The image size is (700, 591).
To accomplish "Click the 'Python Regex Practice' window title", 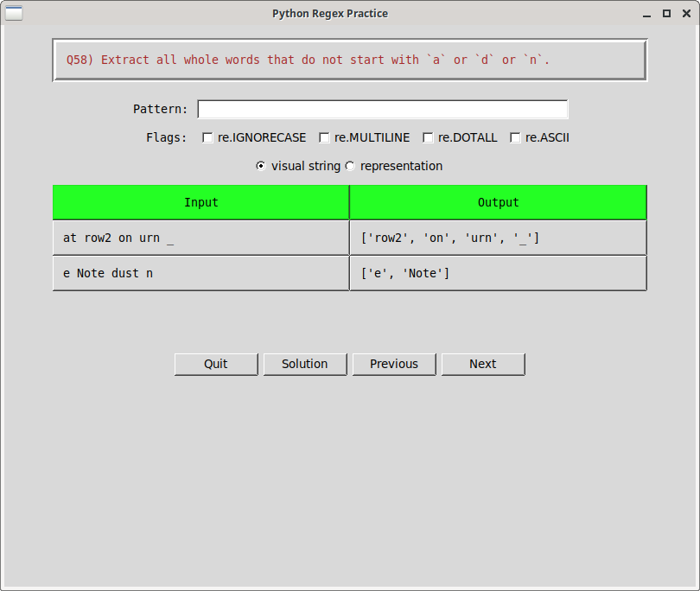I will (x=330, y=14).
